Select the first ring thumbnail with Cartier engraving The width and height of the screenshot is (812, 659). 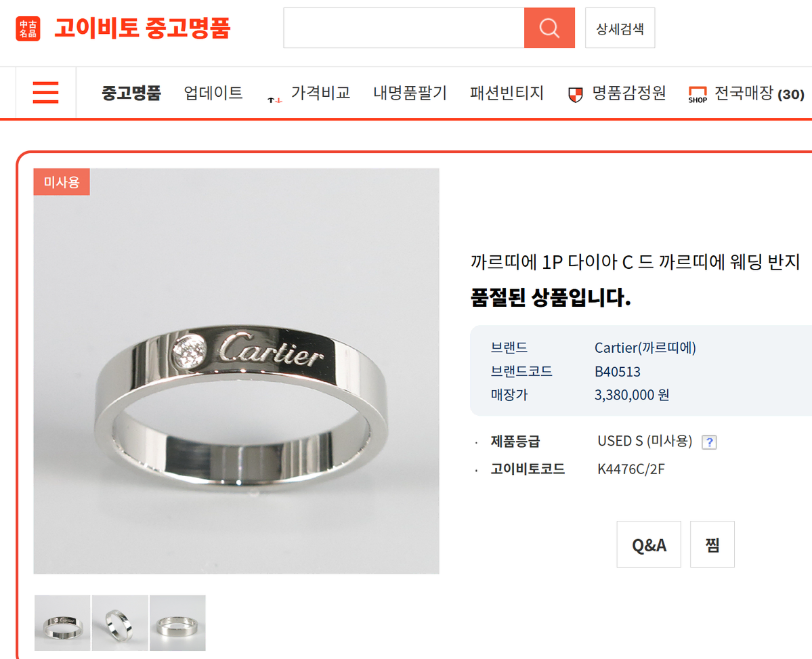pos(62,623)
